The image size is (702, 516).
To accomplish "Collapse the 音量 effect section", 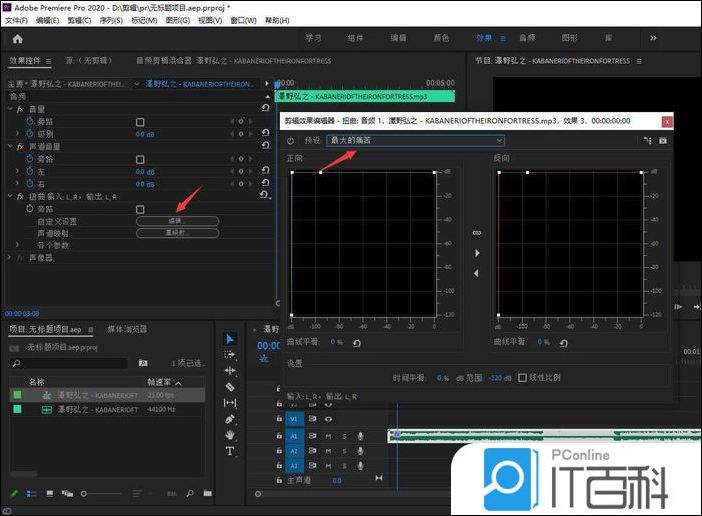I will (11, 108).
